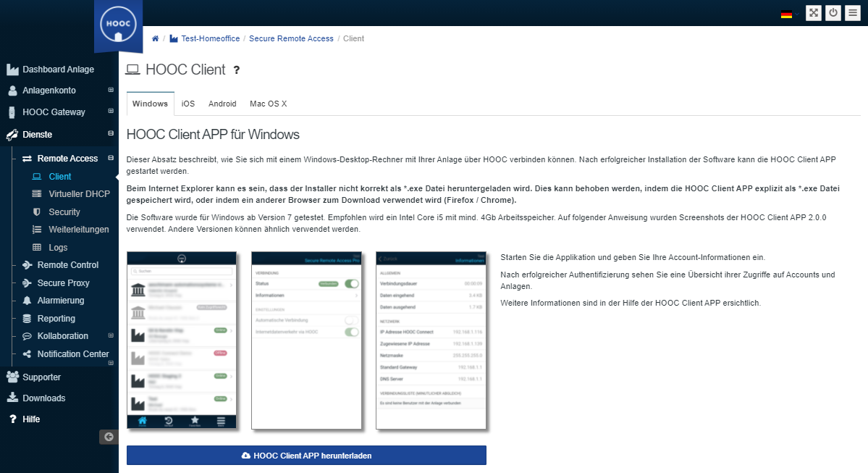Open the hamburger menu icon

853,13
